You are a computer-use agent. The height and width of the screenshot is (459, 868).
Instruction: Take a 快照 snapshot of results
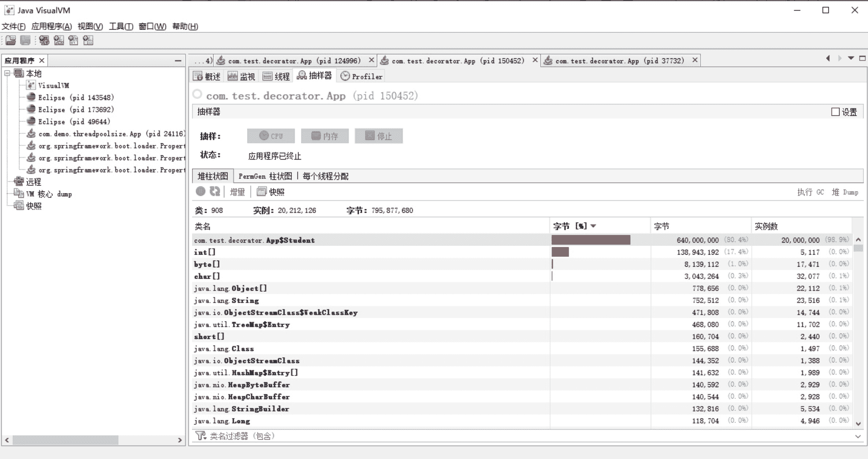coord(271,192)
